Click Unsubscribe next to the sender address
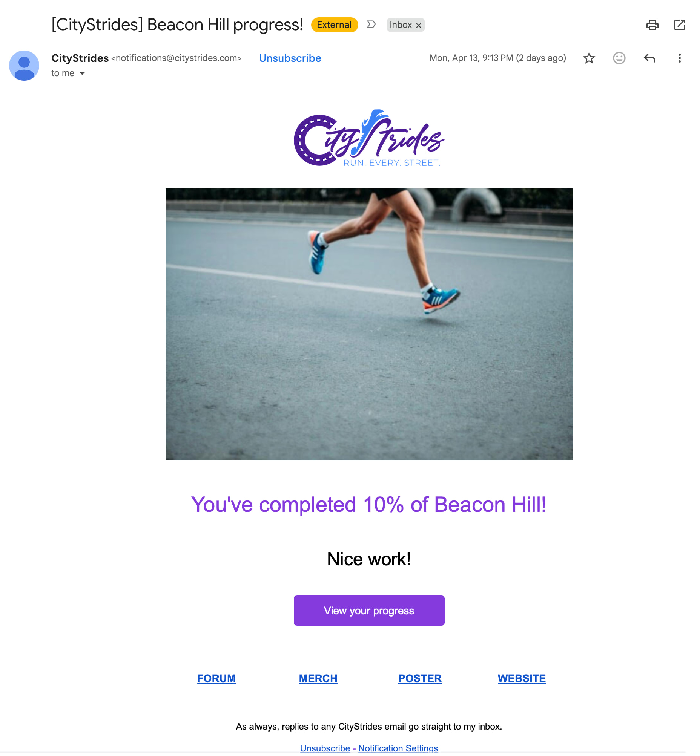The width and height of the screenshot is (700, 756). point(290,58)
